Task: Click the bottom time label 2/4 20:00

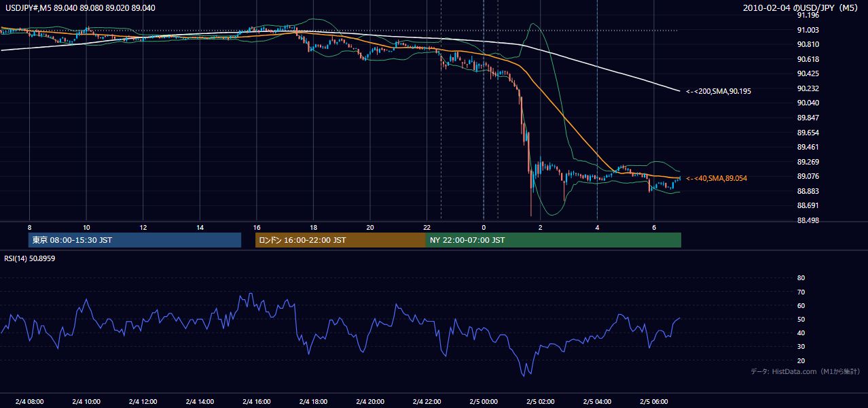Action: [x=370, y=401]
